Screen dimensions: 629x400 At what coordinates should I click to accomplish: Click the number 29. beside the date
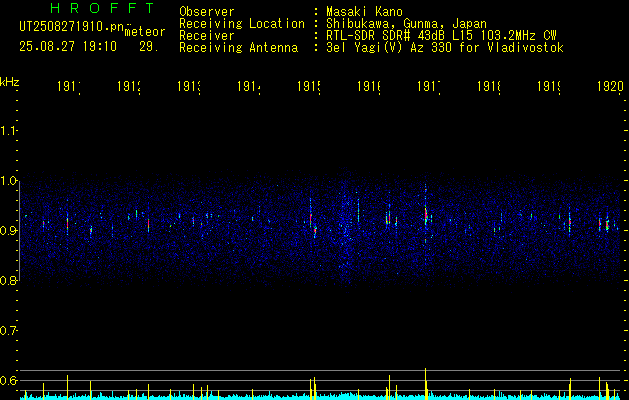[x=149, y=47]
